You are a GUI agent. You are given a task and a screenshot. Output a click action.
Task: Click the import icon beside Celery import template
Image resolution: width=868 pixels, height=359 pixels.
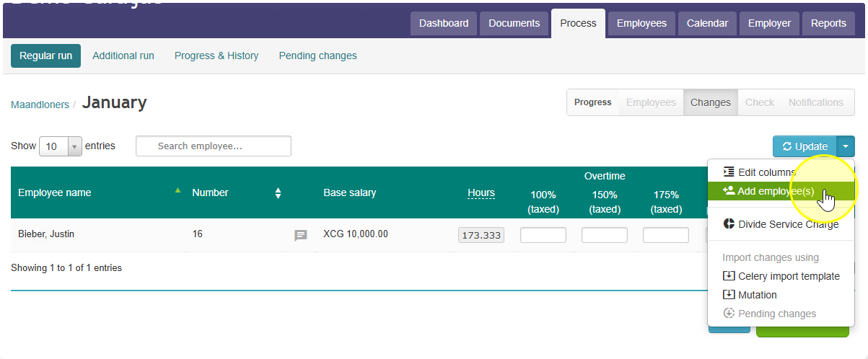coord(729,275)
